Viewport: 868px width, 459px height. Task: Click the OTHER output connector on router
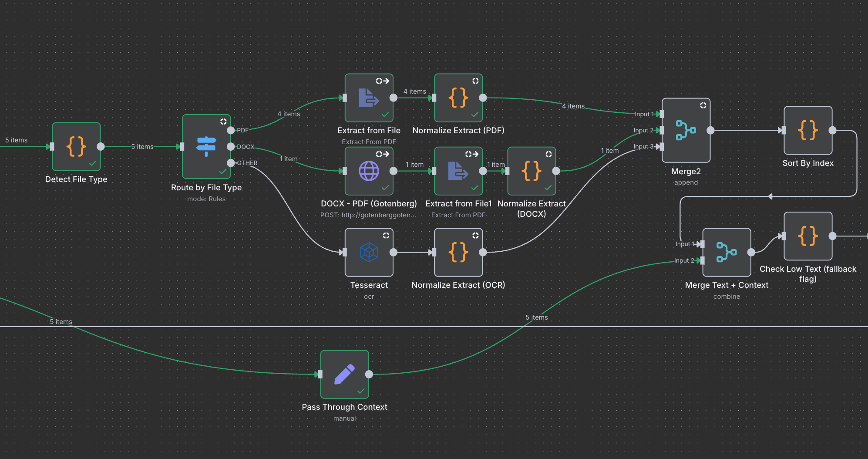[231, 163]
